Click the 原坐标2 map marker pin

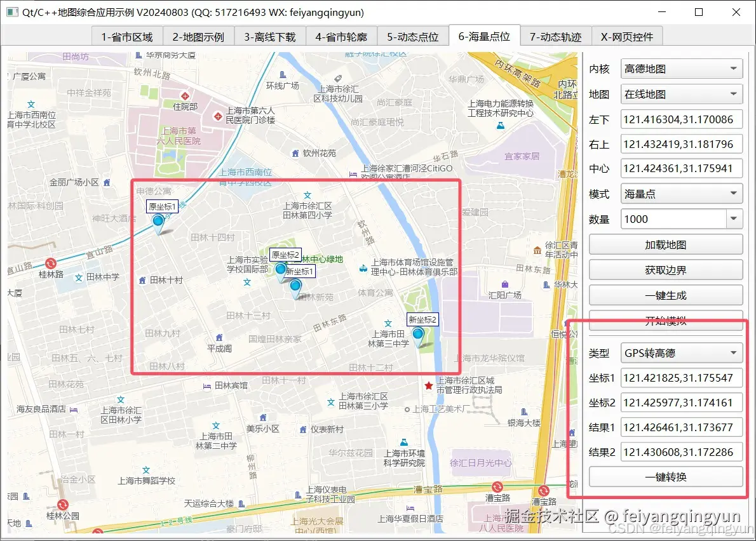[x=281, y=269]
